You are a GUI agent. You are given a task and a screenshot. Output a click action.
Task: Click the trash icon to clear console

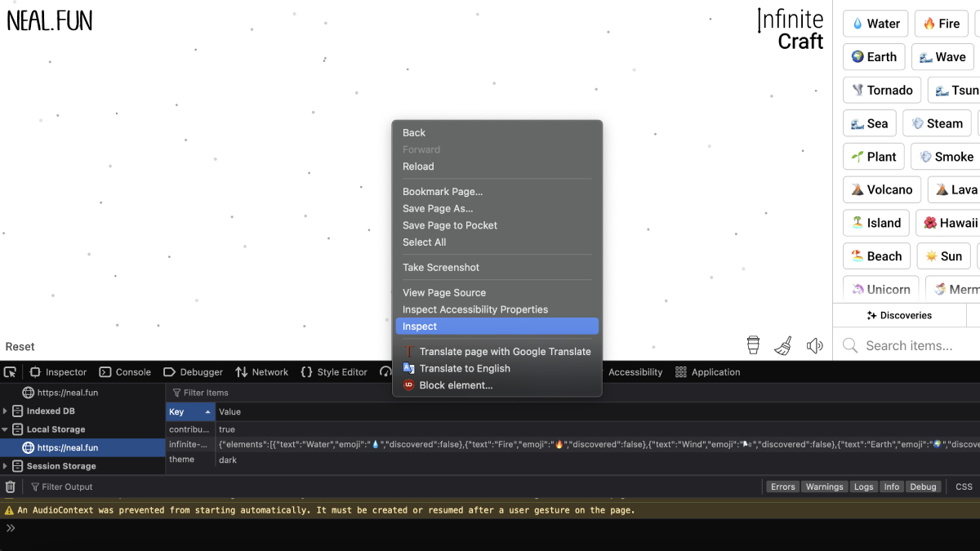10,487
